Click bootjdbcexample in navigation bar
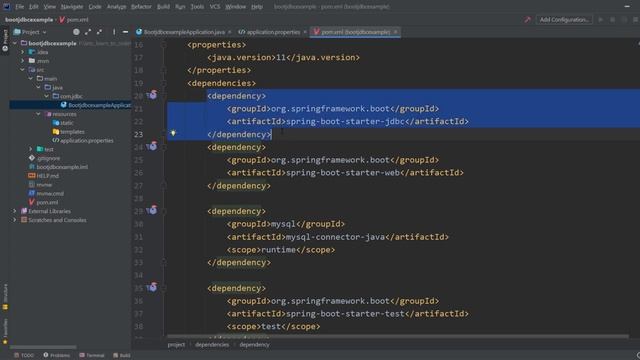This screenshot has height=360, width=640. pos(29,20)
